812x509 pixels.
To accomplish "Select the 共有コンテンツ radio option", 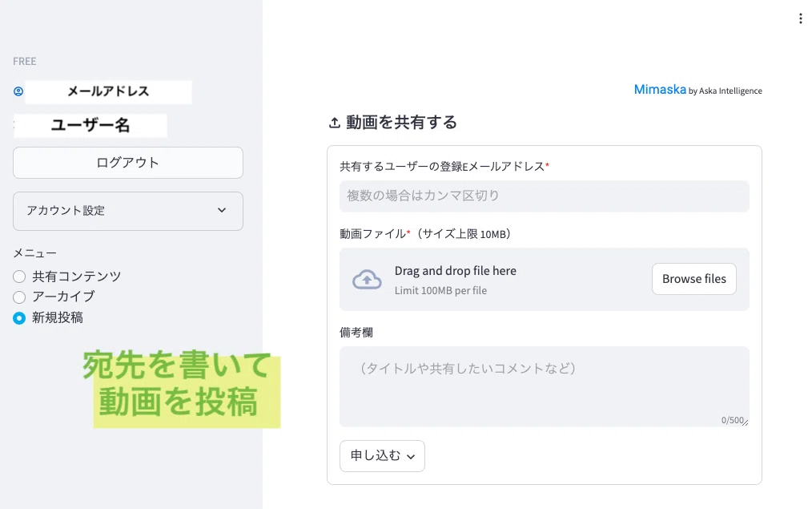I will [19, 277].
